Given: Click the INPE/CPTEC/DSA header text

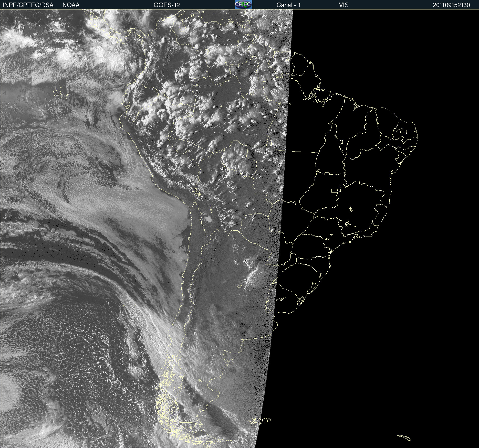Looking at the screenshot, I should (28, 5).
